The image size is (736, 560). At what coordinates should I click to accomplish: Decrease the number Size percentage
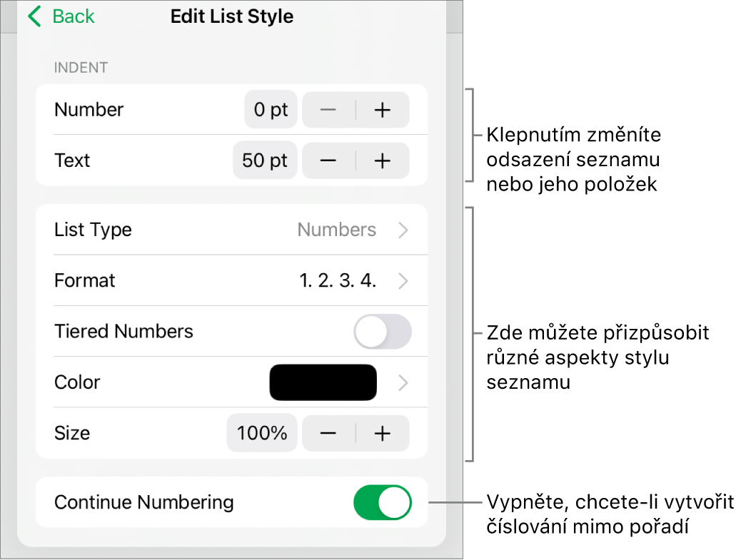tap(328, 433)
